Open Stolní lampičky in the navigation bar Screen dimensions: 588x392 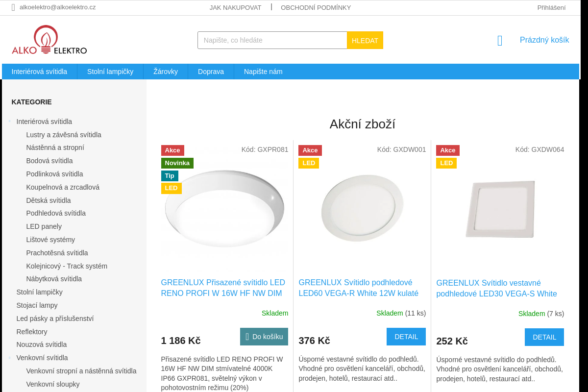(110, 72)
